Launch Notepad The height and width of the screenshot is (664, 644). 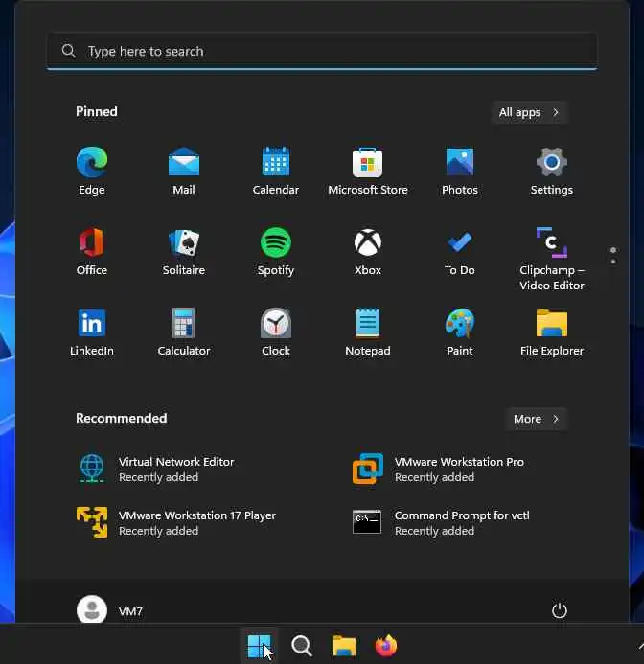(367, 332)
